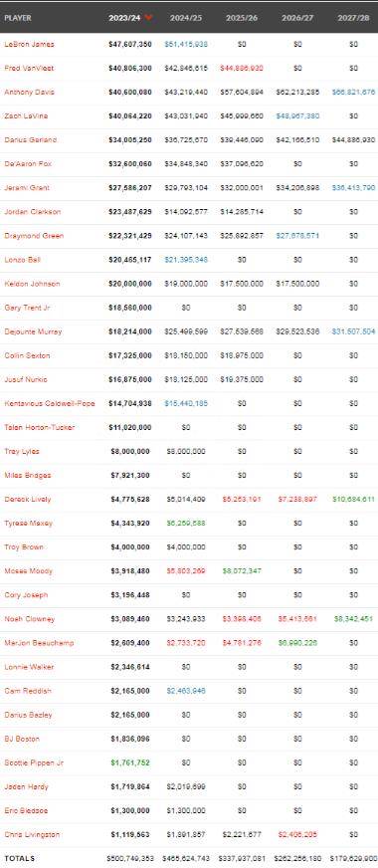Viewport: 378px width, 868px height.
Task: Click Scottie Pippen Jr's green 2023/24 salary
Action: [130, 762]
